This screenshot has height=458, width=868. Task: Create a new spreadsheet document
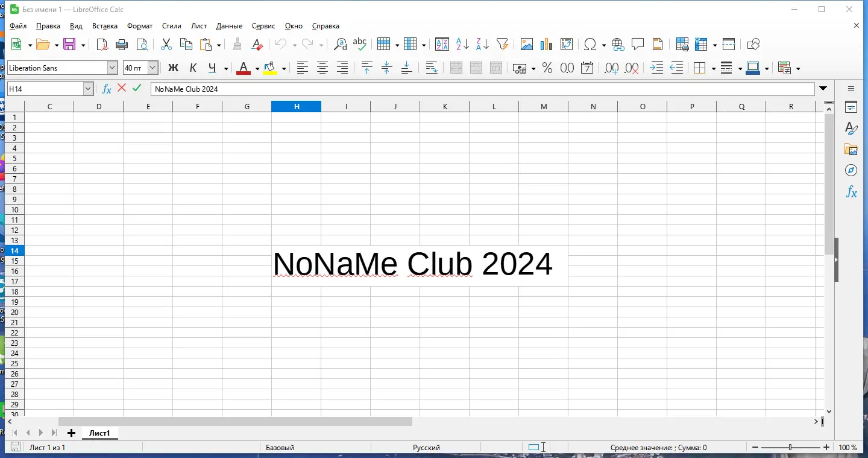coord(17,44)
